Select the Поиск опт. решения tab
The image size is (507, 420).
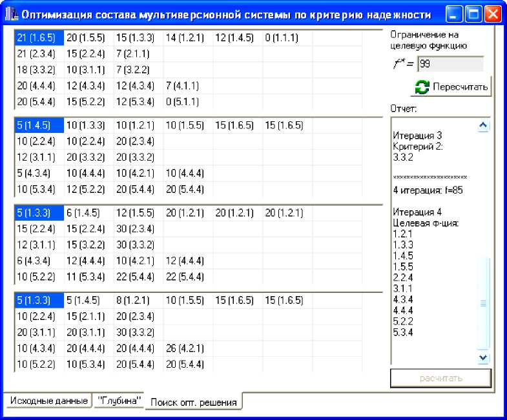[193, 402]
